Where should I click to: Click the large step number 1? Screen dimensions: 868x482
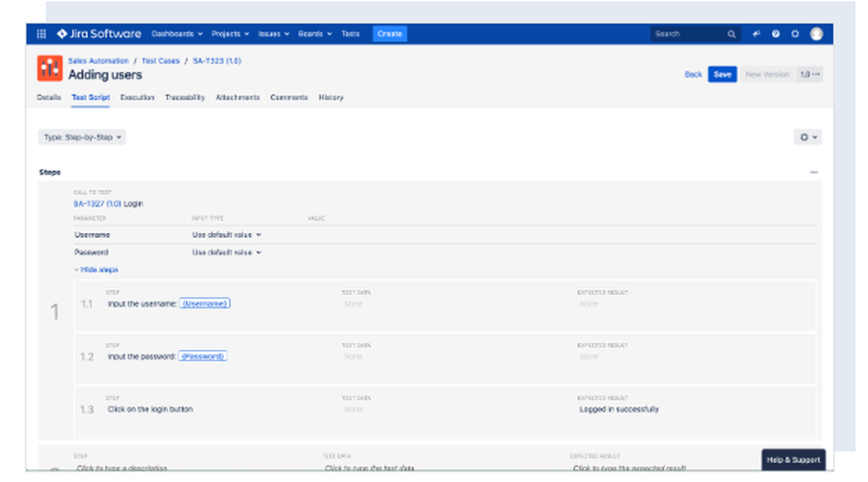[54, 312]
